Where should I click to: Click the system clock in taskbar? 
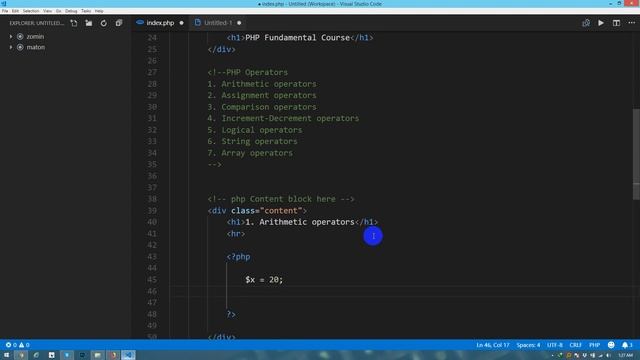625,356
